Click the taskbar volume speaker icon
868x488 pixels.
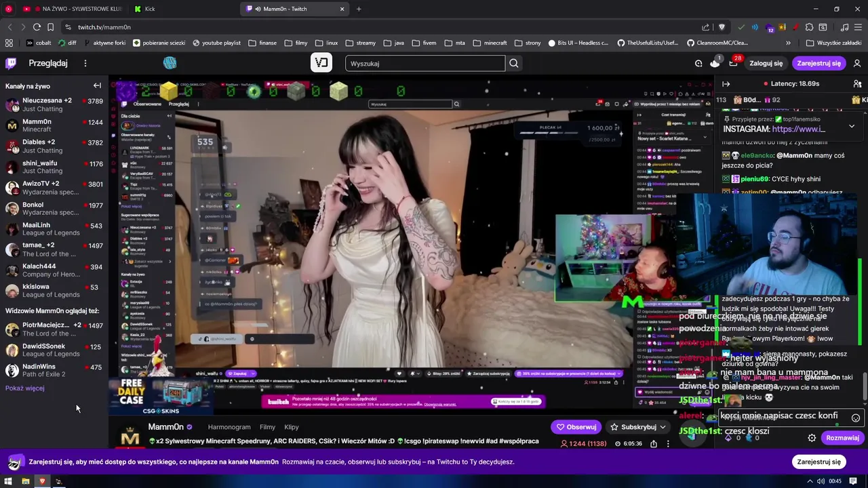coord(821,481)
